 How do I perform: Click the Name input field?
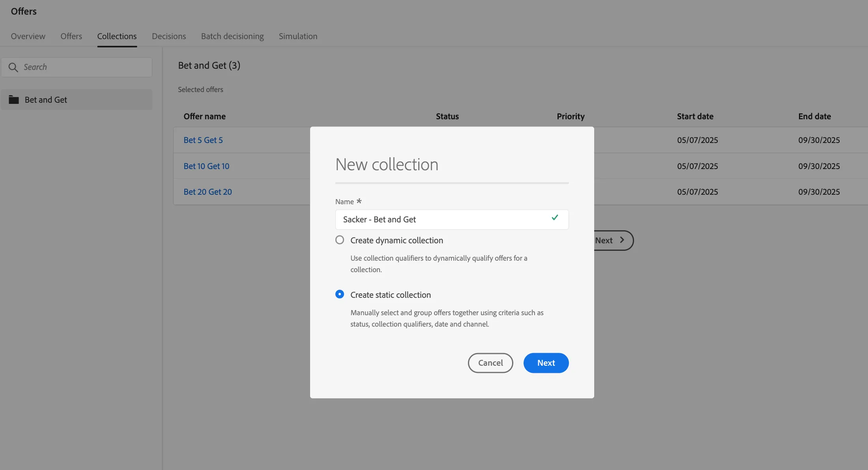click(x=452, y=220)
